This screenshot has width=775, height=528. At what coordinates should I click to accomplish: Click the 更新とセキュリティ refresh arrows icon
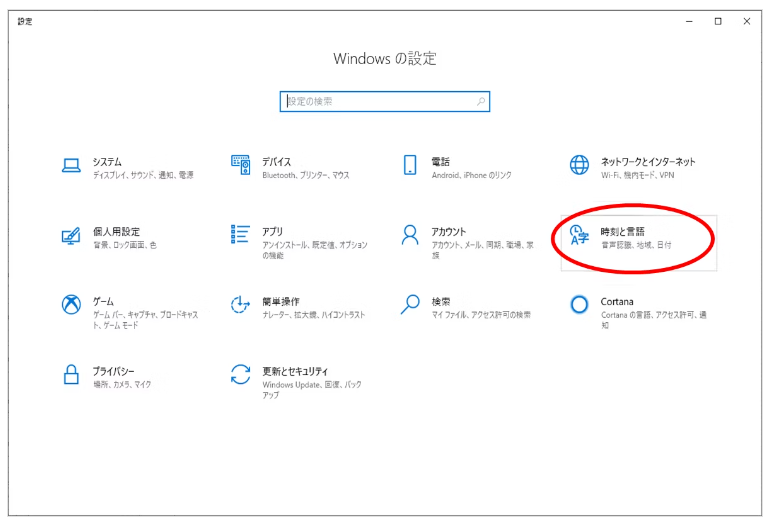coord(240,374)
